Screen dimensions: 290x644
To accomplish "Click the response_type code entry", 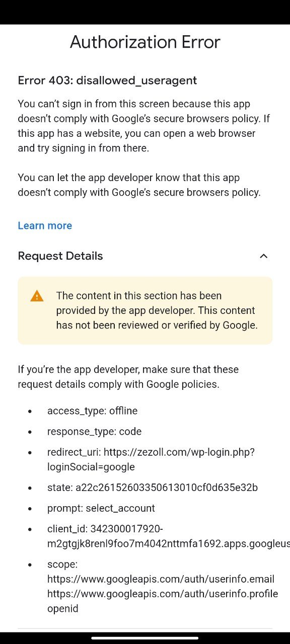I will pyautogui.click(x=94, y=432).
